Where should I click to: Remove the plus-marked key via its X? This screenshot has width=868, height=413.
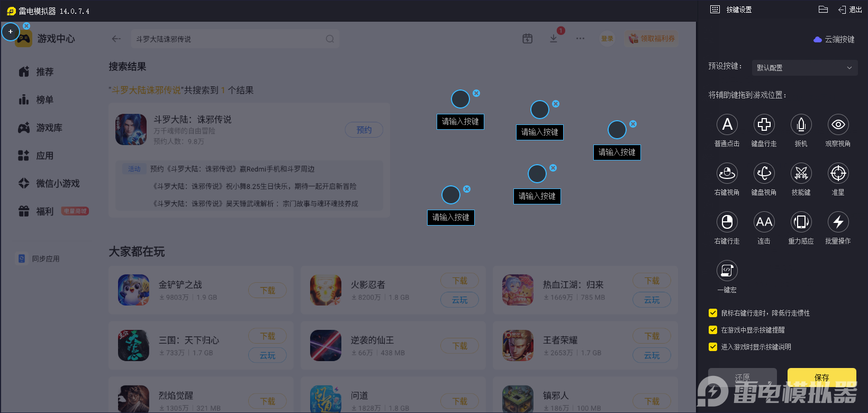tap(26, 25)
